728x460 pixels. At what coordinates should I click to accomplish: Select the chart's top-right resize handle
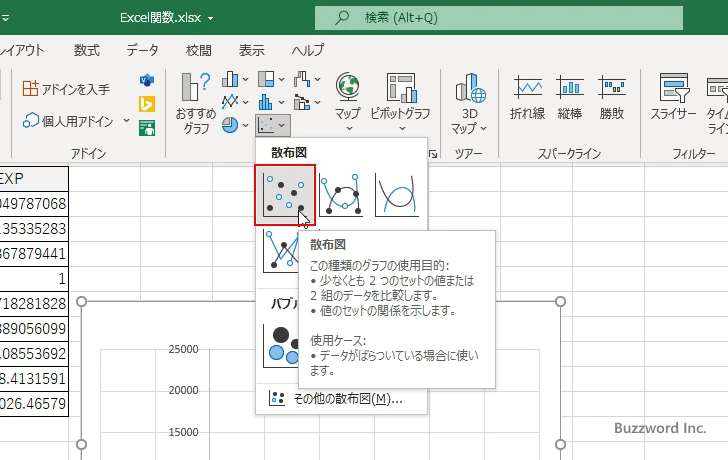click(560, 302)
